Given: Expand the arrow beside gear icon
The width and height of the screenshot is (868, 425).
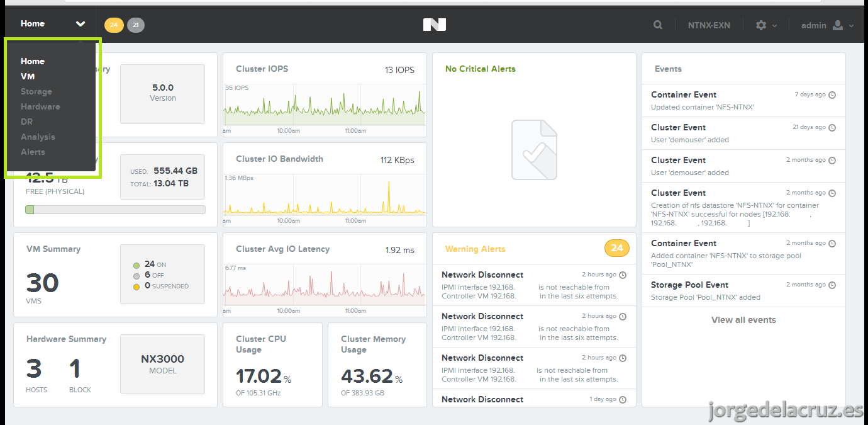Looking at the screenshot, I should pyautogui.click(x=774, y=26).
